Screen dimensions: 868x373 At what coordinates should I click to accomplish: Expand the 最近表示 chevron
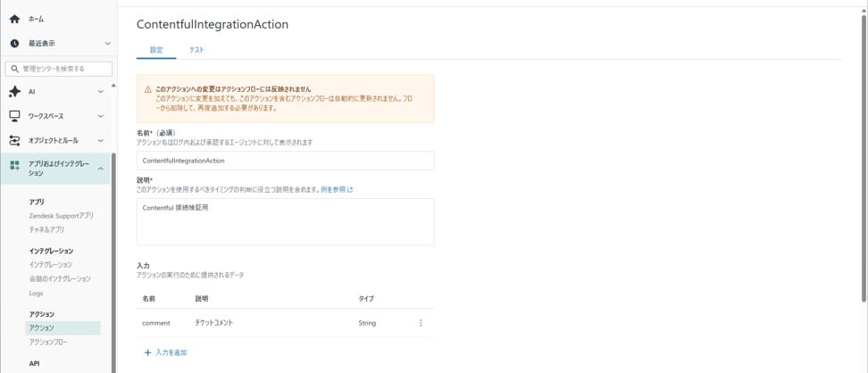107,43
